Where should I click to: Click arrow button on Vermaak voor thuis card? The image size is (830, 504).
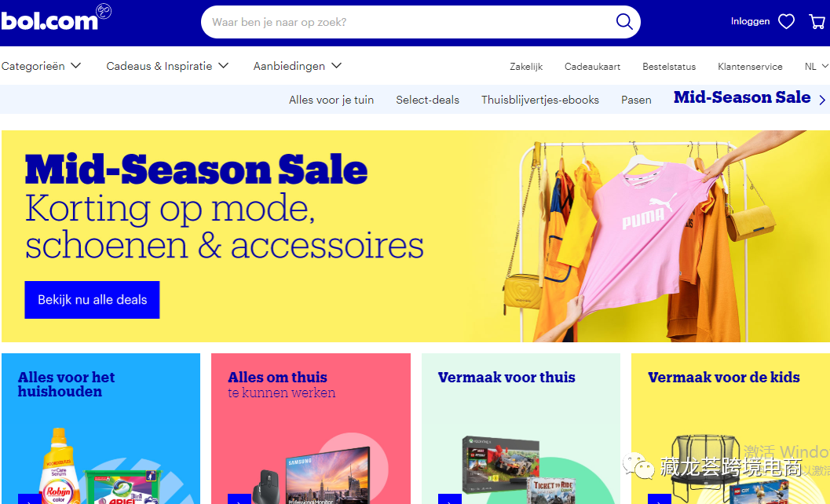coord(449,499)
